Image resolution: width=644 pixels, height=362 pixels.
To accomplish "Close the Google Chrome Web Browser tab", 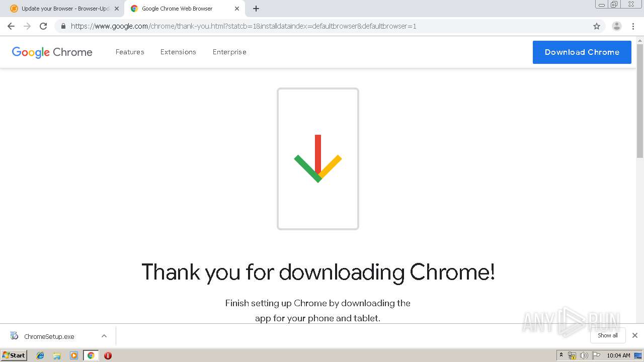I will pos(237,9).
